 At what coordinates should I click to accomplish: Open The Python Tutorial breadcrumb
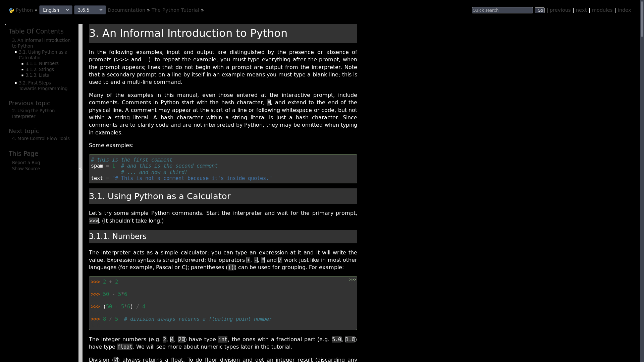tap(175, 10)
